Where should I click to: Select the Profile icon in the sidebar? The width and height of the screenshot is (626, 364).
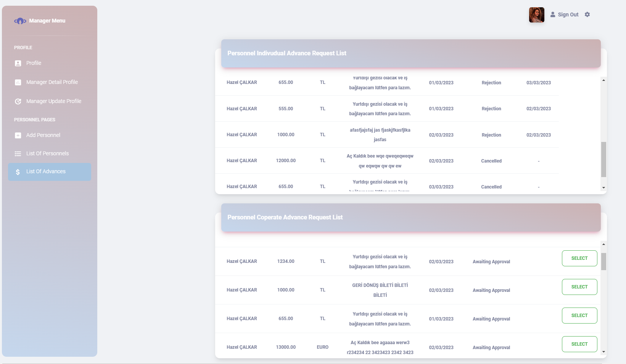point(18,63)
